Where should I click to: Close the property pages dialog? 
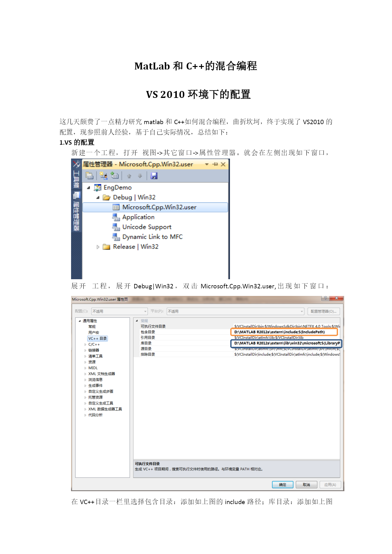[336, 298]
